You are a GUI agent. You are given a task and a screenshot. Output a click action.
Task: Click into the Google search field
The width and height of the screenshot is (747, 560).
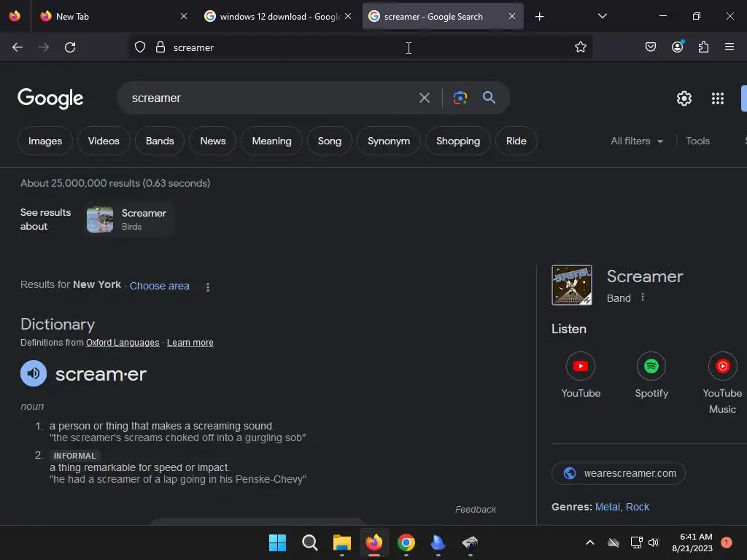(271, 98)
